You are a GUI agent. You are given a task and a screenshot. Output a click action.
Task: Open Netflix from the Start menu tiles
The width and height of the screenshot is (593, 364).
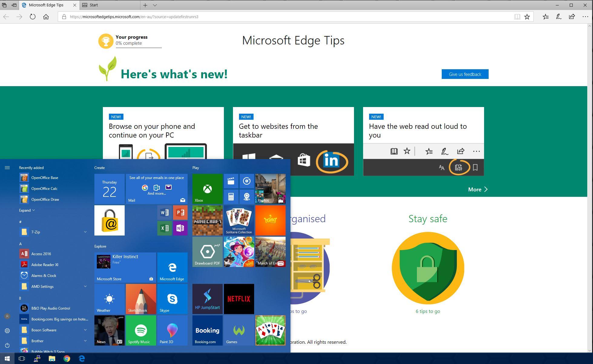pos(239,299)
